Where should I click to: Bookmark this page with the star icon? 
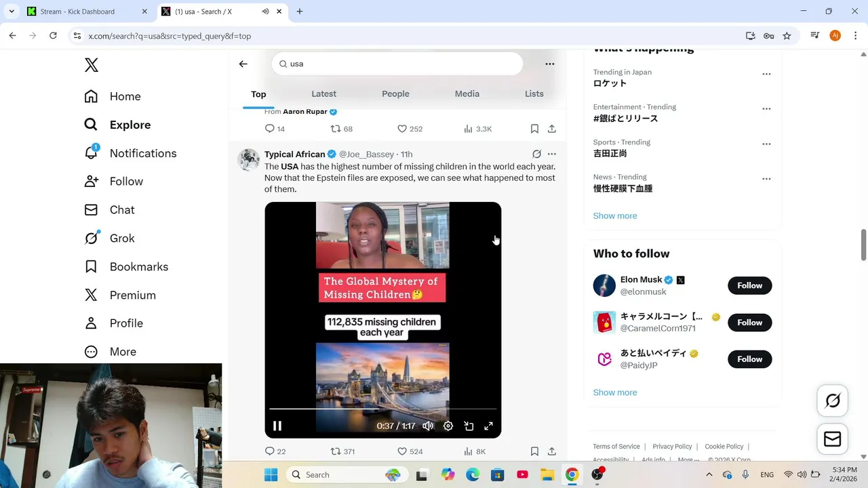click(x=787, y=36)
